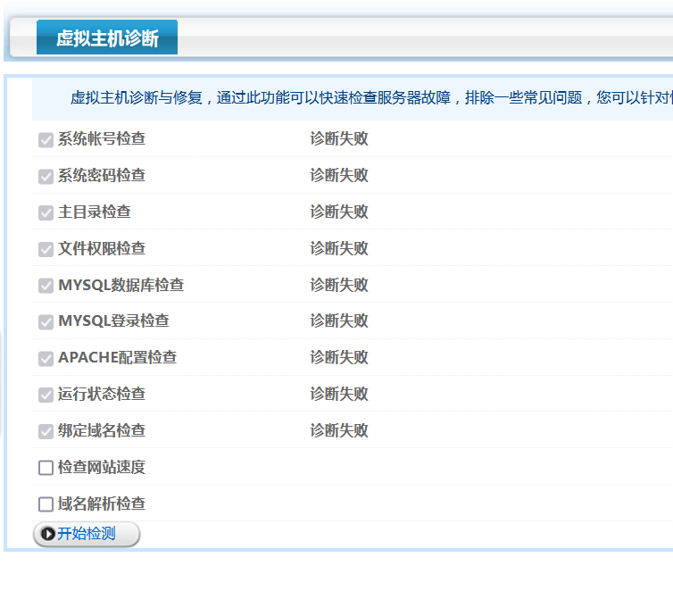This screenshot has height=616, width=673.
Task: Enable the 检查网站速度 checkbox
Action: tap(46, 468)
